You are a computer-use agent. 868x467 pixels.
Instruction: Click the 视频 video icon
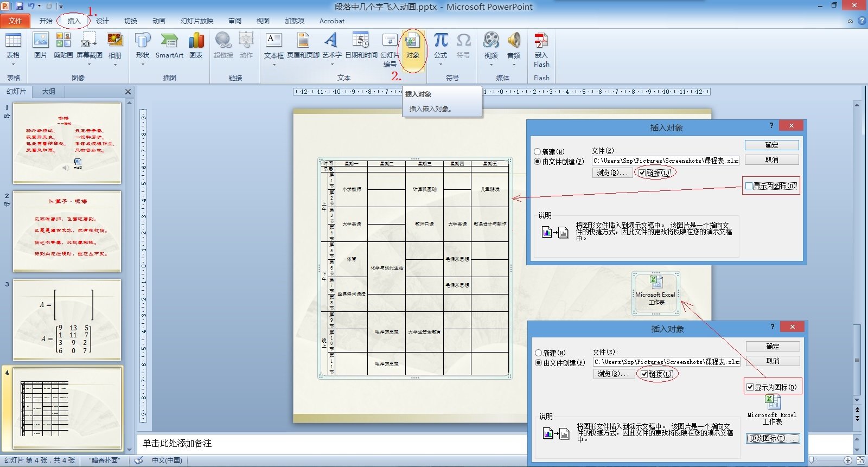coord(491,40)
